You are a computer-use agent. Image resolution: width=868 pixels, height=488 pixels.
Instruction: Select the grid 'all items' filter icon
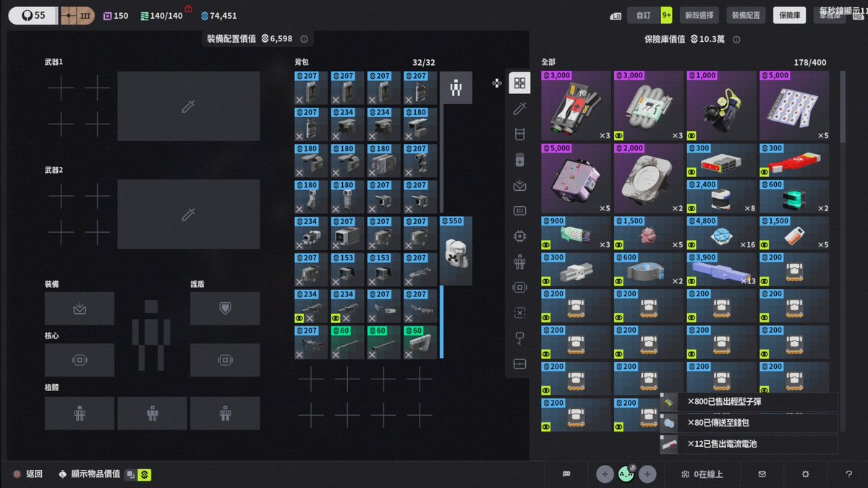[519, 83]
